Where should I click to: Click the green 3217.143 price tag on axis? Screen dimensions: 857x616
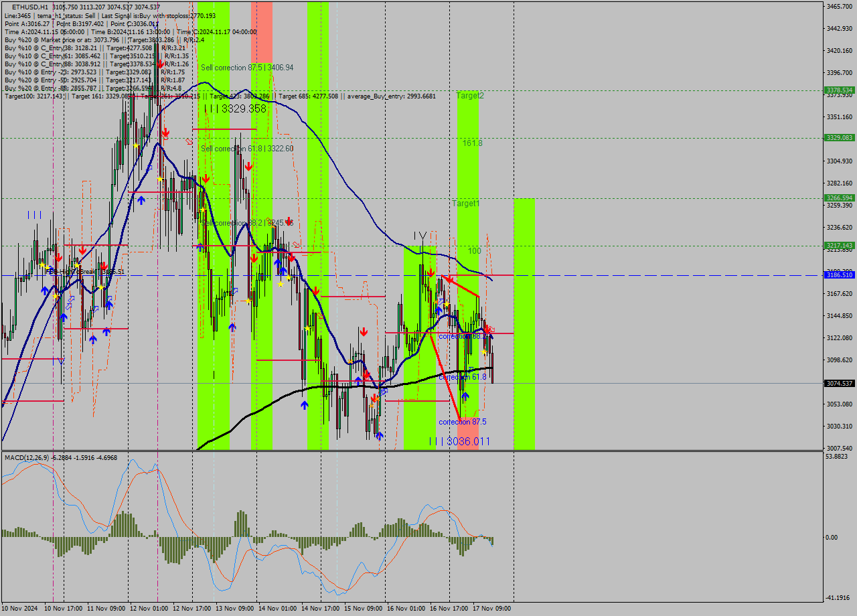[839, 246]
